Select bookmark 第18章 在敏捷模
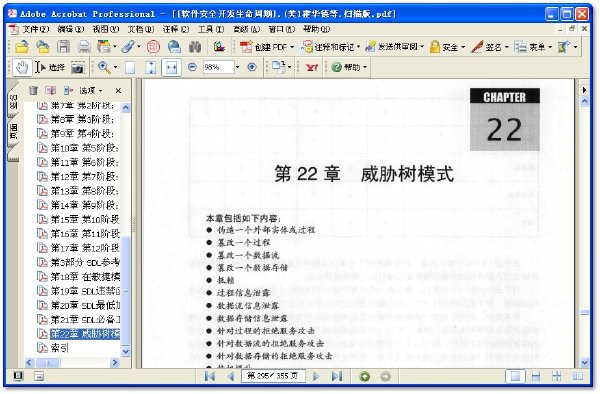This screenshot has height=394, width=600. [x=78, y=277]
